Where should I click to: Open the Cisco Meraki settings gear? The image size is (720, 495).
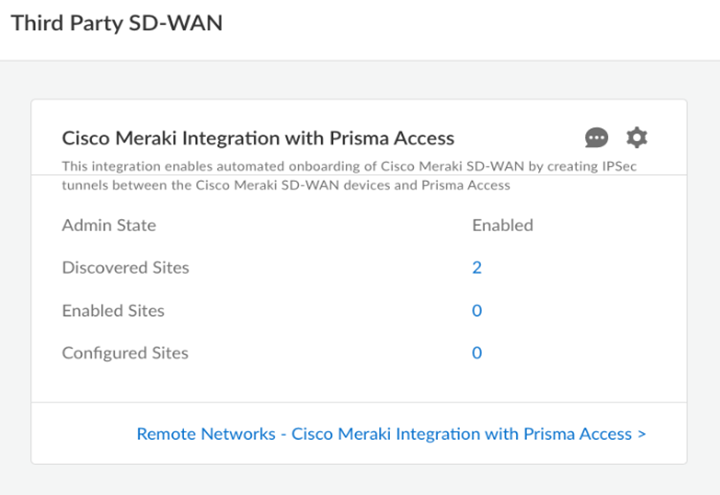(637, 138)
